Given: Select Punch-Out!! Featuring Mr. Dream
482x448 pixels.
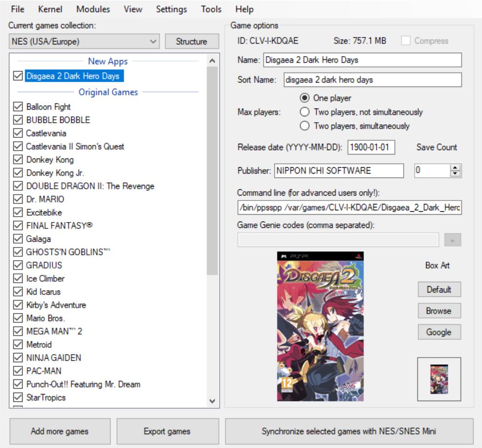Looking at the screenshot, I should pyautogui.click(x=83, y=384).
